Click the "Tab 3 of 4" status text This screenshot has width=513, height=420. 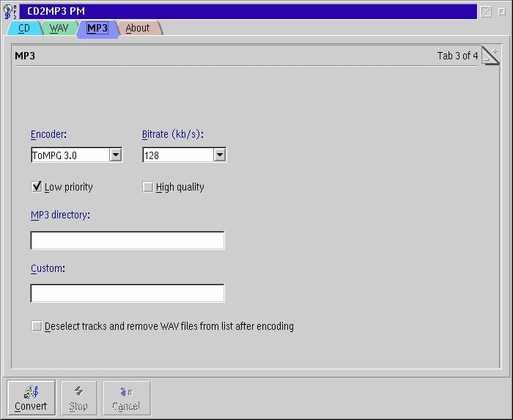457,56
